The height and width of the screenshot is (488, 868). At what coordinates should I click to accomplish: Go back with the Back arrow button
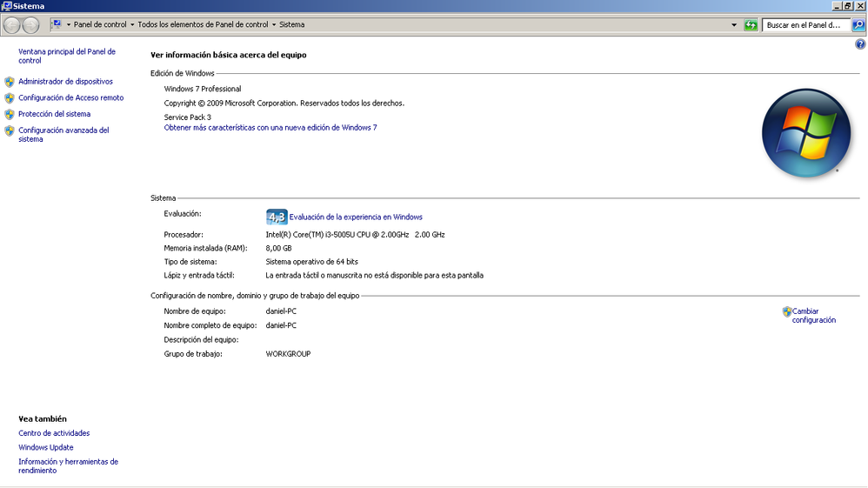tap(11, 25)
